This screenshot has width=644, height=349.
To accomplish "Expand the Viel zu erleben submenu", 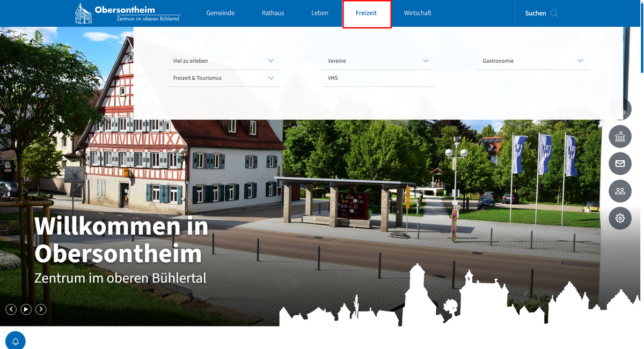I will (x=271, y=61).
